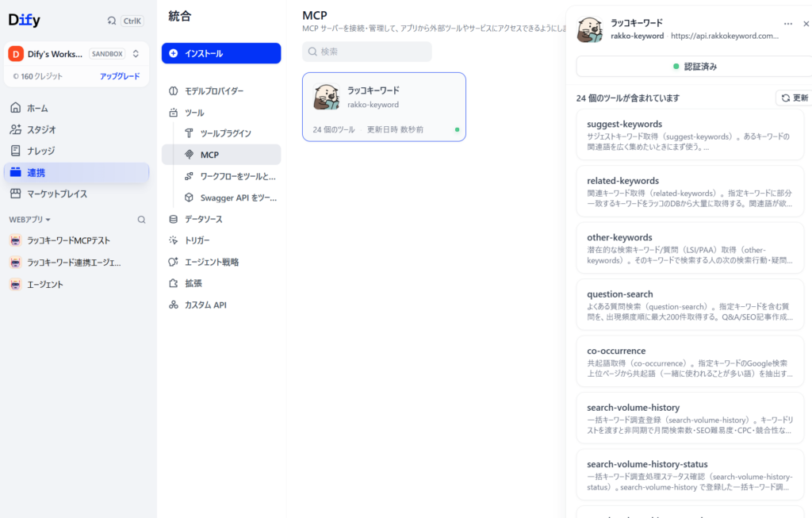
Task: Click the cube icon beside Swagger API
Action: [x=189, y=198]
